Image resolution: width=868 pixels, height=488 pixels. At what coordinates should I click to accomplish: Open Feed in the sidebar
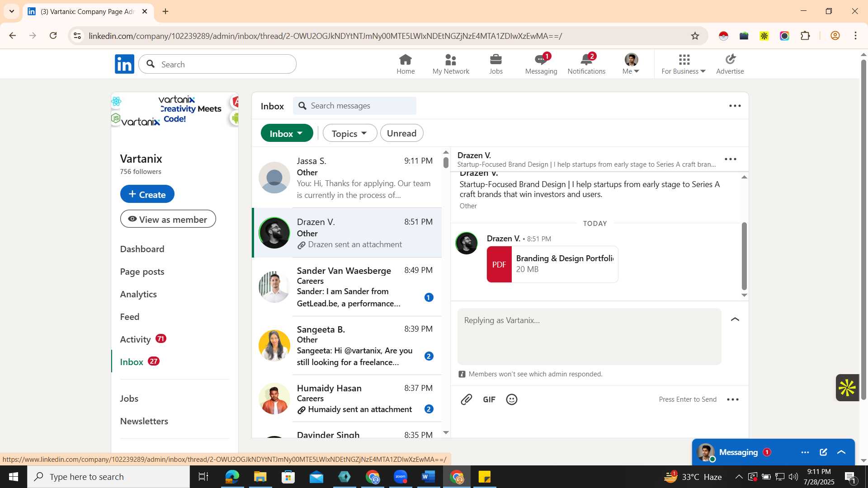coord(130,317)
